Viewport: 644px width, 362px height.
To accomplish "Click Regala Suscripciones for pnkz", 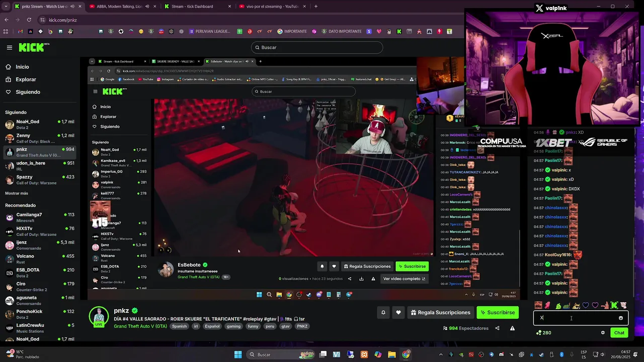I will pos(440,312).
